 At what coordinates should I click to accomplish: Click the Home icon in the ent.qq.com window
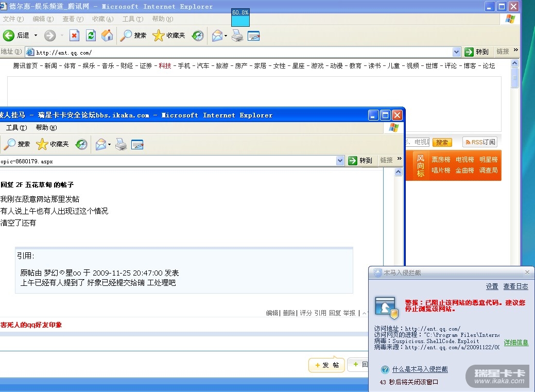(x=107, y=35)
